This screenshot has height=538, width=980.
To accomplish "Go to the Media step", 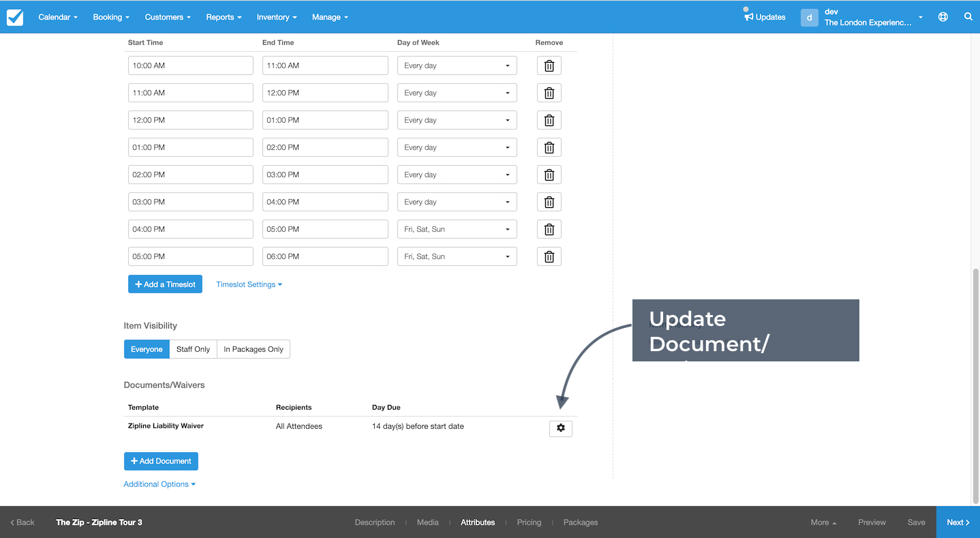I will [428, 522].
